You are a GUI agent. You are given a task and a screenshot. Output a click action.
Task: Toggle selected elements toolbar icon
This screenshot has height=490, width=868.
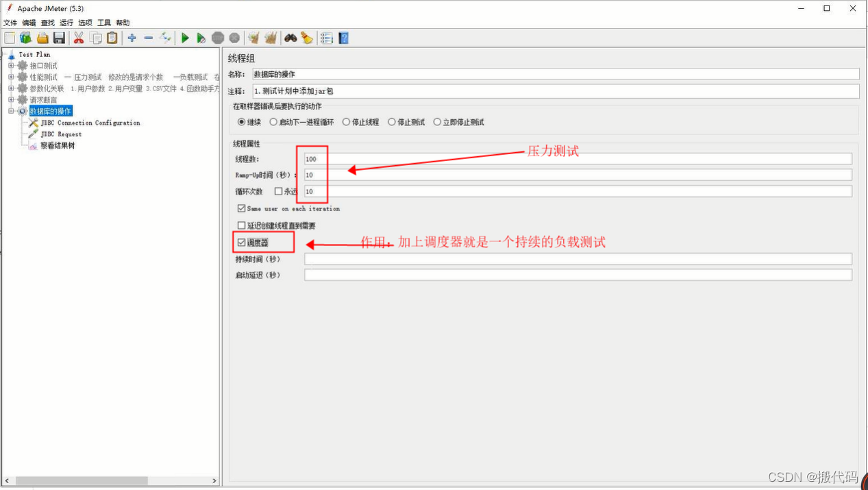point(165,38)
